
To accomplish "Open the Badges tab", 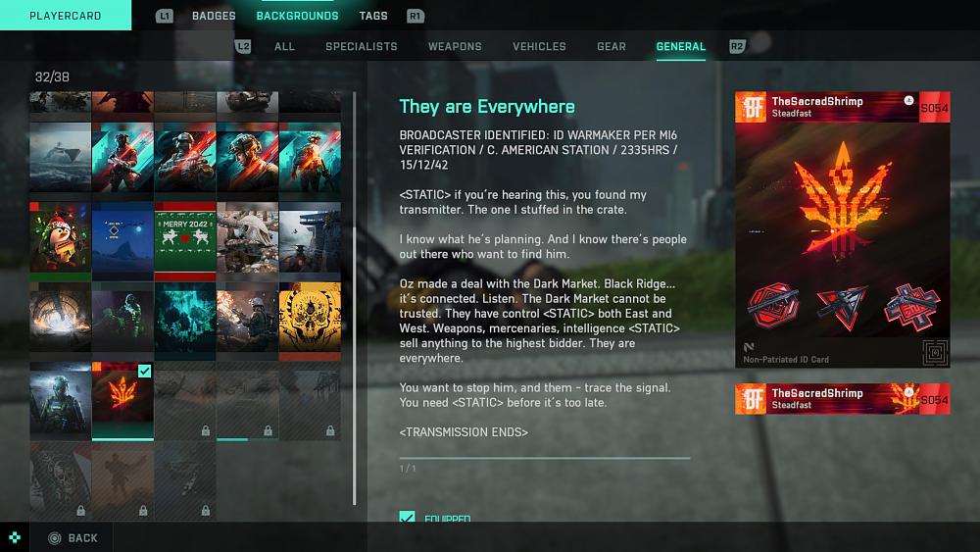I will click(214, 16).
